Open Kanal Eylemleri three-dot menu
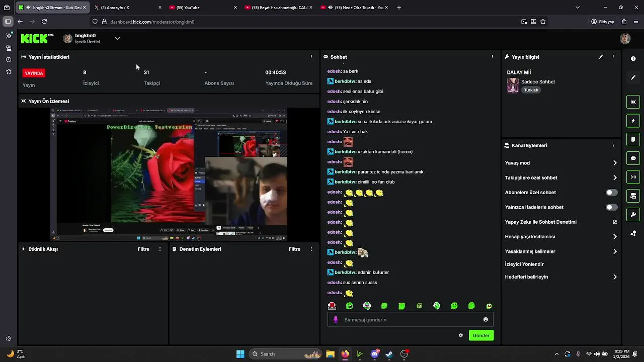This screenshot has width=644, height=362. (x=613, y=145)
